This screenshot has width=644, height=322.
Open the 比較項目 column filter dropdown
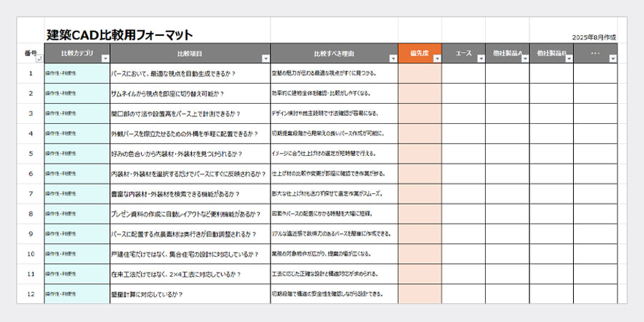point(266,59)
